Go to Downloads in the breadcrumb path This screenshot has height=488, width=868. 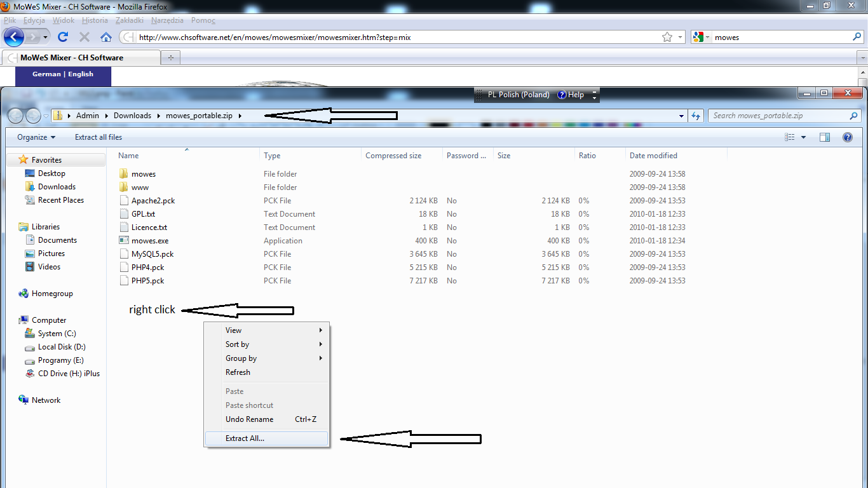(x=132, y=116)
